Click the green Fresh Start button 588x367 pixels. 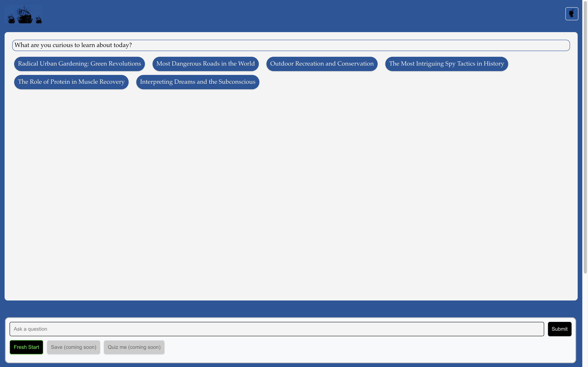tap(26, 347)
